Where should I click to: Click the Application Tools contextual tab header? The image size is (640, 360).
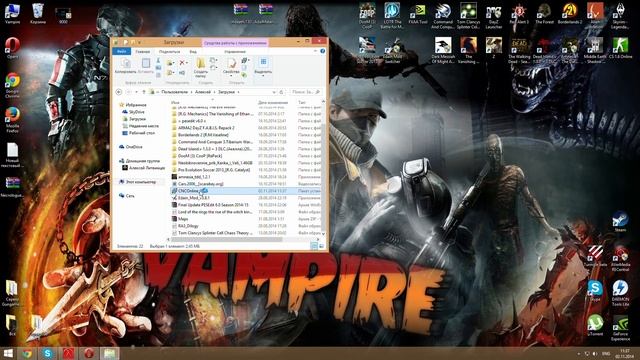coord(235,42)
